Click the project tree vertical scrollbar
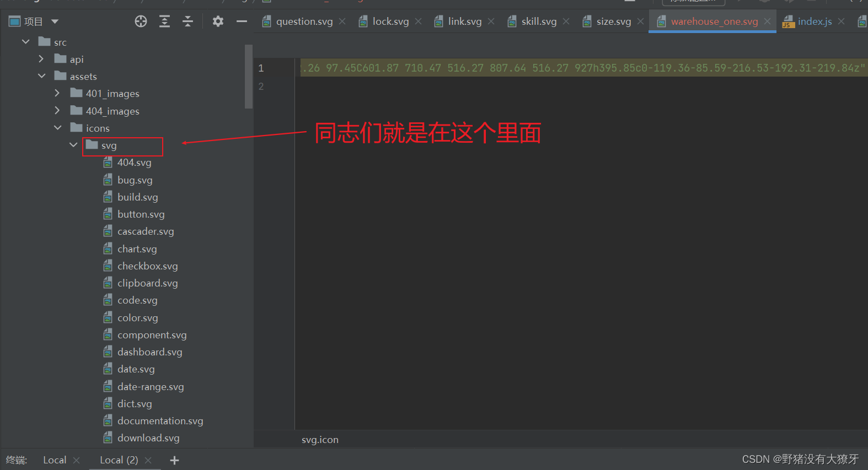 [249, 77]
